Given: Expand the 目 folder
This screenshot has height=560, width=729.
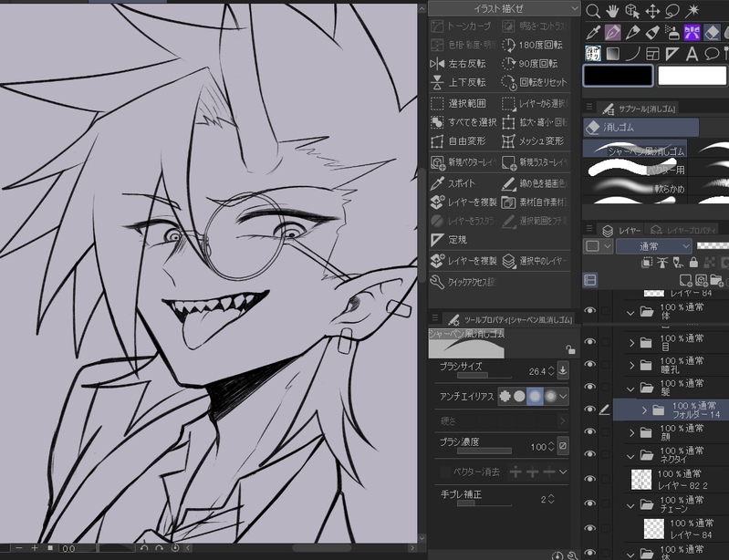Looking at the screenshot, I should pos(631,344).
